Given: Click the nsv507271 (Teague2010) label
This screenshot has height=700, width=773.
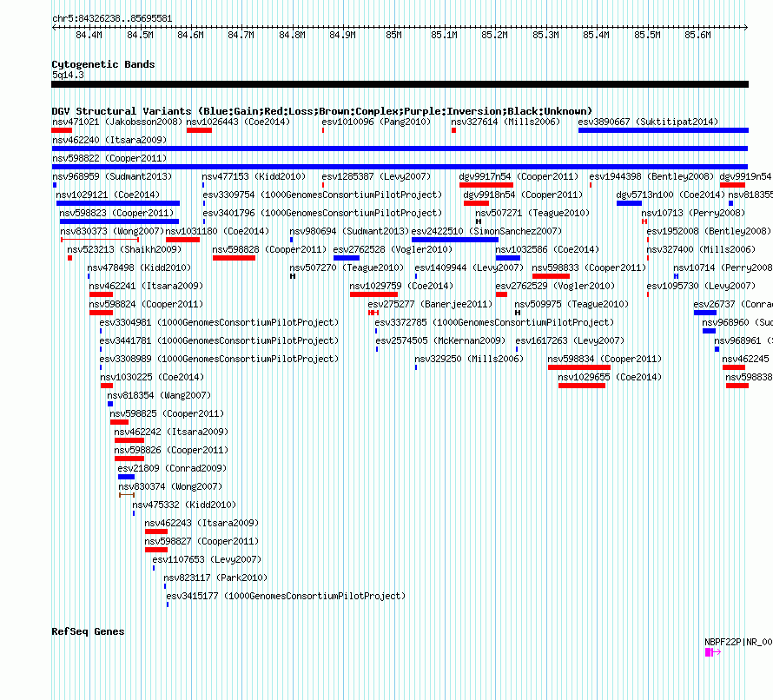Looking at the screenshot, I should pyautogui.click(x=532, y=213).
